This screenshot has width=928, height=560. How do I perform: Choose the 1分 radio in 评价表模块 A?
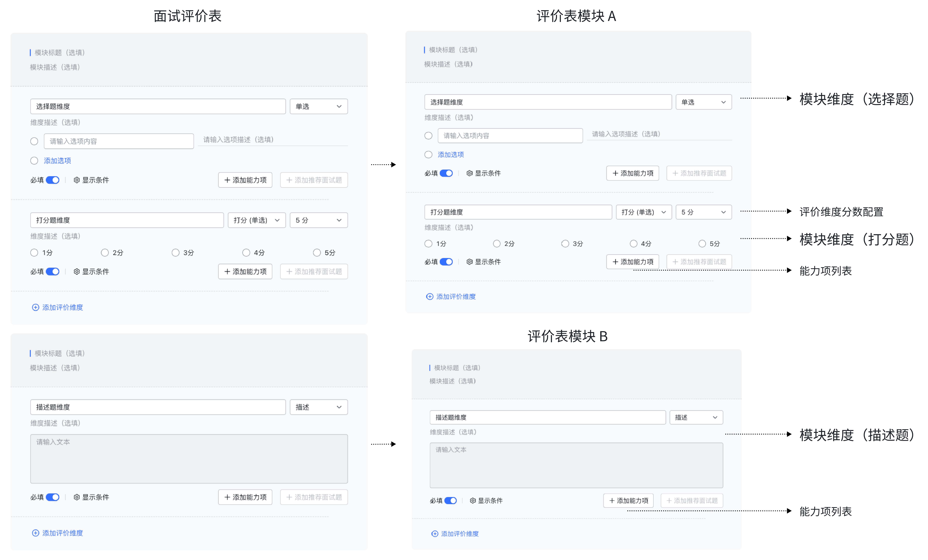(x=428, y=244)
